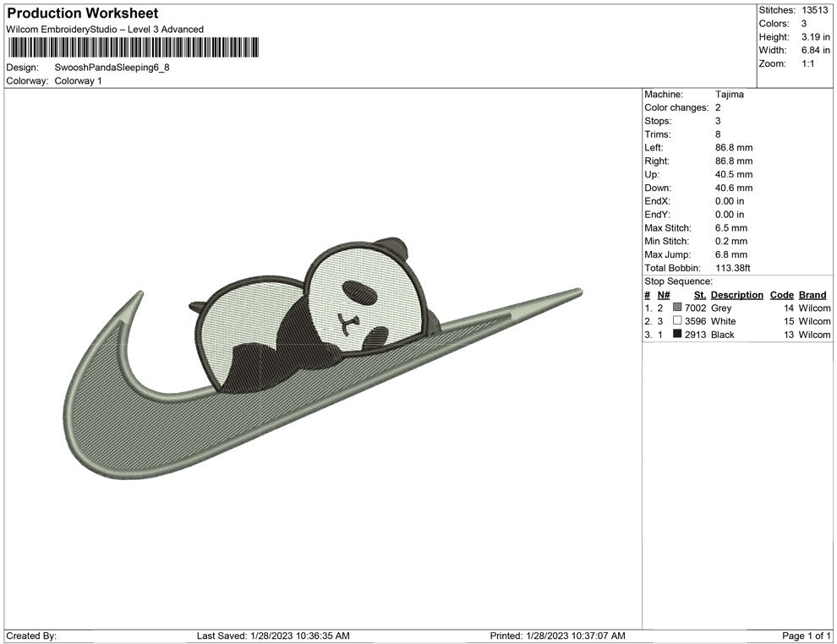Click 'Created By:' in the footer
The width and height of the screenshot is (837, 644).
tap(31, 636)
